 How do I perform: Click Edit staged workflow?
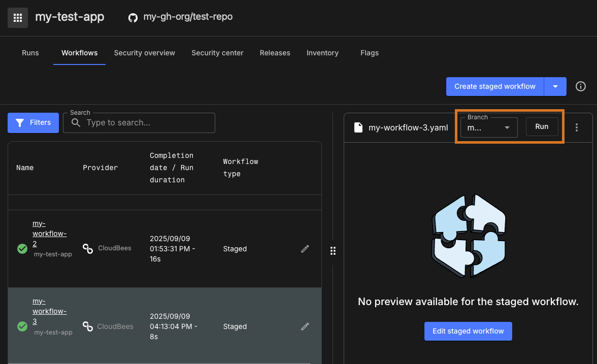coord(468,331)
